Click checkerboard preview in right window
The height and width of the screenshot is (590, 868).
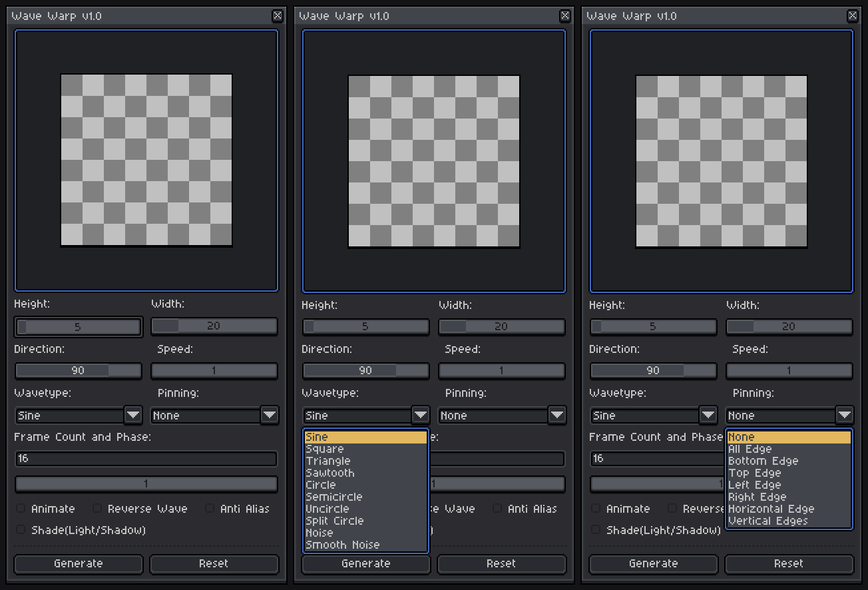click(722, 161)
